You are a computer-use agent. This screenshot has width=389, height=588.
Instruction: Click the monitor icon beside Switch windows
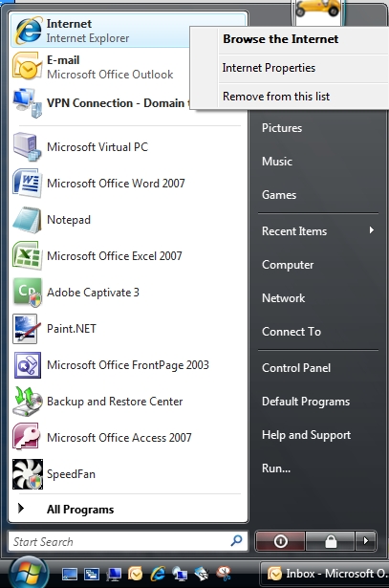(114, 574)
